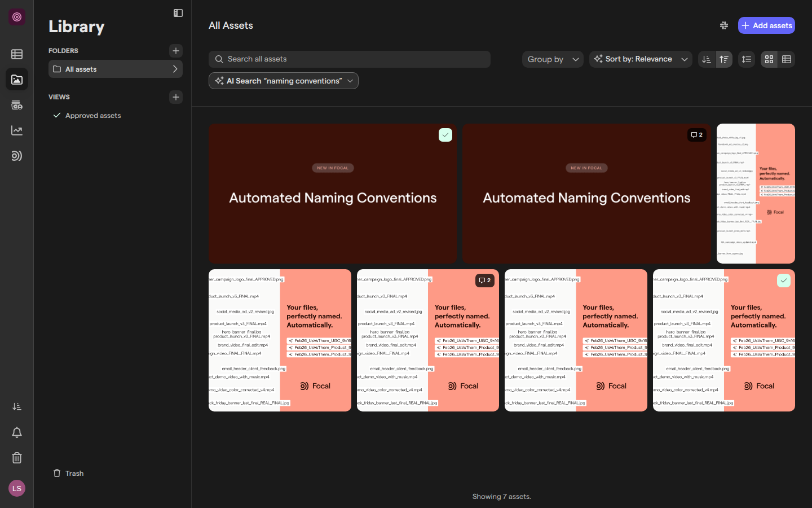This screenshot has width=812, height=508.
Task: Open the third Focal thumbnail in bottom row
Action: point(576,340)
